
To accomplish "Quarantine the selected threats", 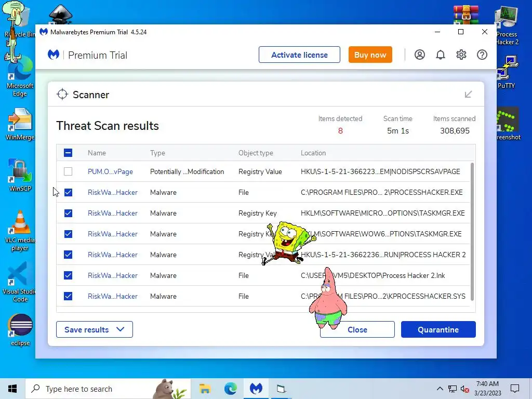I will coord(438,329).
